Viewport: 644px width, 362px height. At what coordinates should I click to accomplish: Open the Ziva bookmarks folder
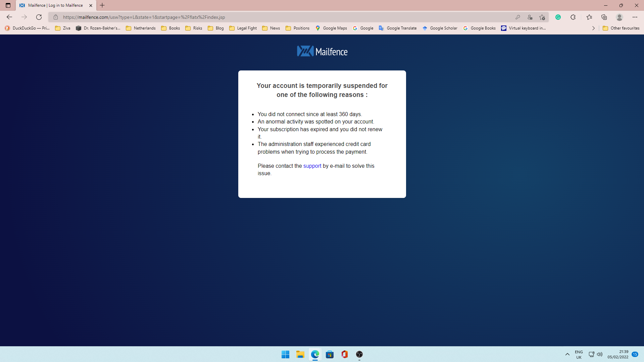coord(63,28)
